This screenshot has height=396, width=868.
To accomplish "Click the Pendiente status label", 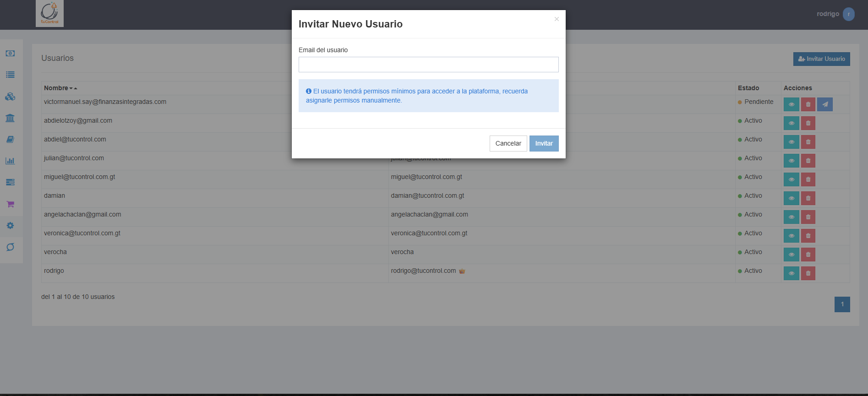I will click(x=759, y=102).
